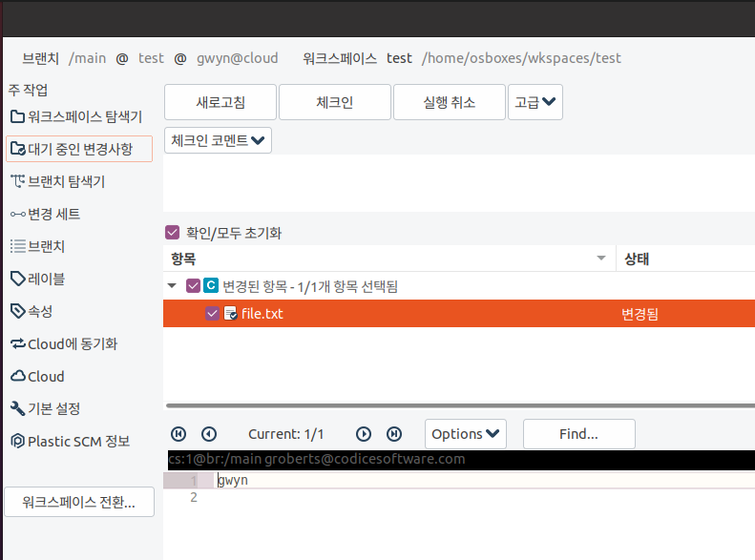Click the 대기 중인 변경사항 folder-check icon

pos(18,149)
